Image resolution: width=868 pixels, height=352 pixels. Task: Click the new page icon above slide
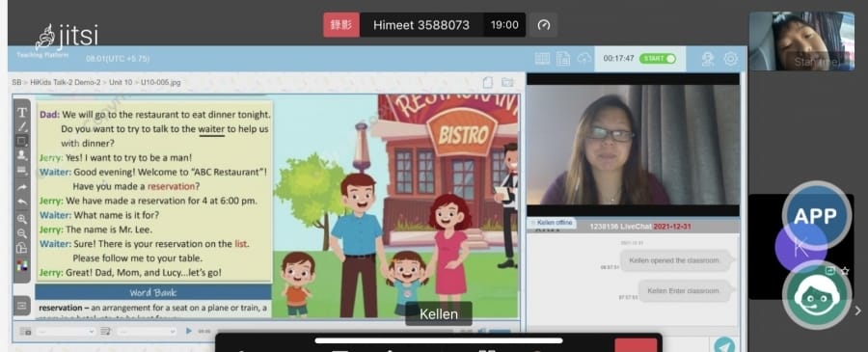coord(488,83)
